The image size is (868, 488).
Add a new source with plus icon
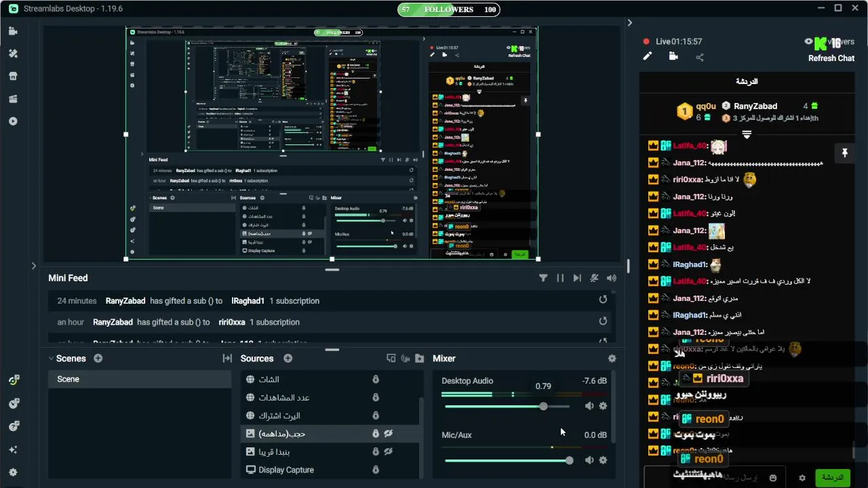click(x=288, y=358)
